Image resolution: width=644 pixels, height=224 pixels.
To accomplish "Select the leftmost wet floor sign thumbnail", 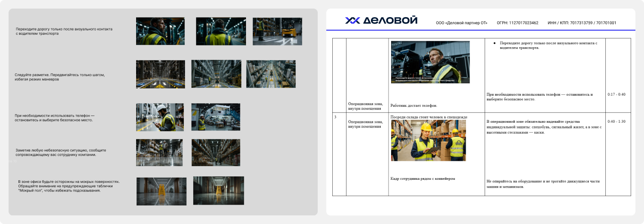I will click(161, 191).
